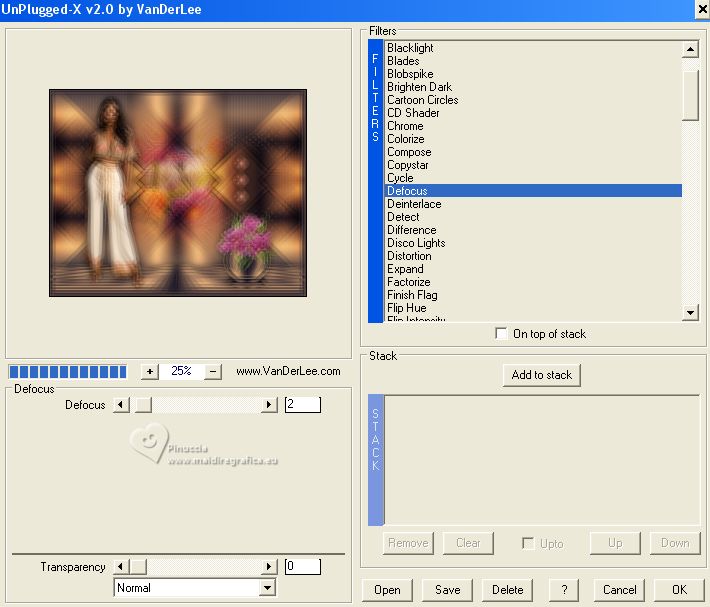Screen dimensions: 710x607
Task: Click the Delete button
Action: (x=507, y=590)
